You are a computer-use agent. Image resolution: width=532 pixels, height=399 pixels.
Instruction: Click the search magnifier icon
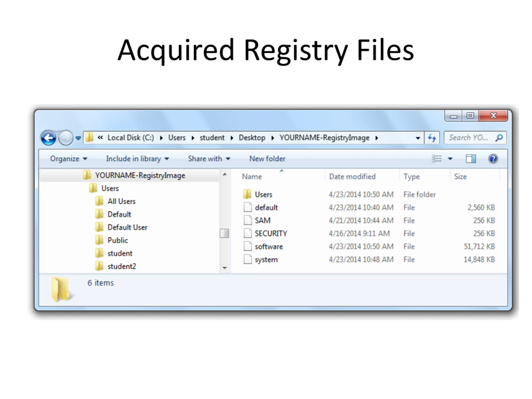[x=499, y=138]
